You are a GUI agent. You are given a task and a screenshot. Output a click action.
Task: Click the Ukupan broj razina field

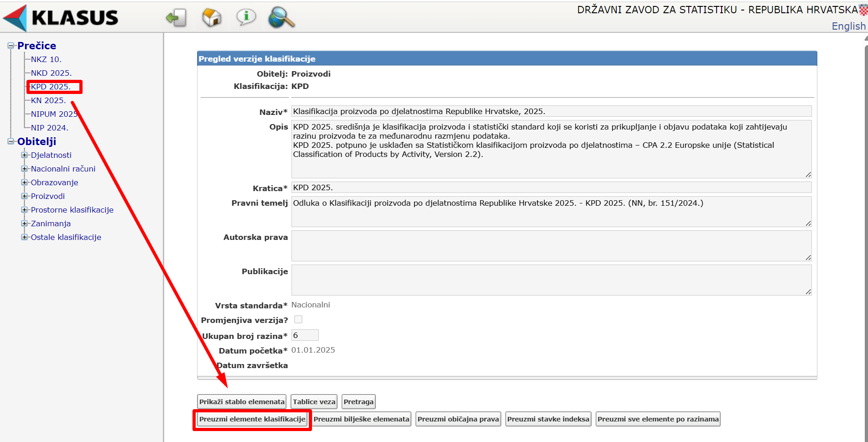305,335
